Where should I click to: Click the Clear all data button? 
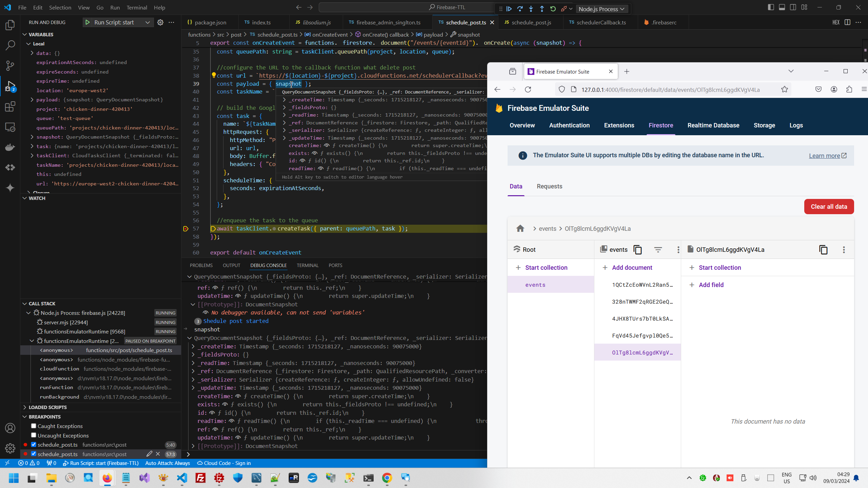coord(829,207)
